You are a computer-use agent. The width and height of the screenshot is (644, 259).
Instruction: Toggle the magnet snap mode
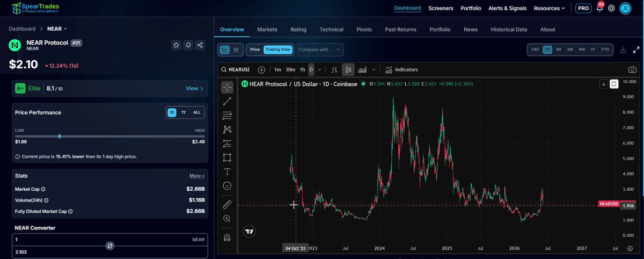(227, 237)
